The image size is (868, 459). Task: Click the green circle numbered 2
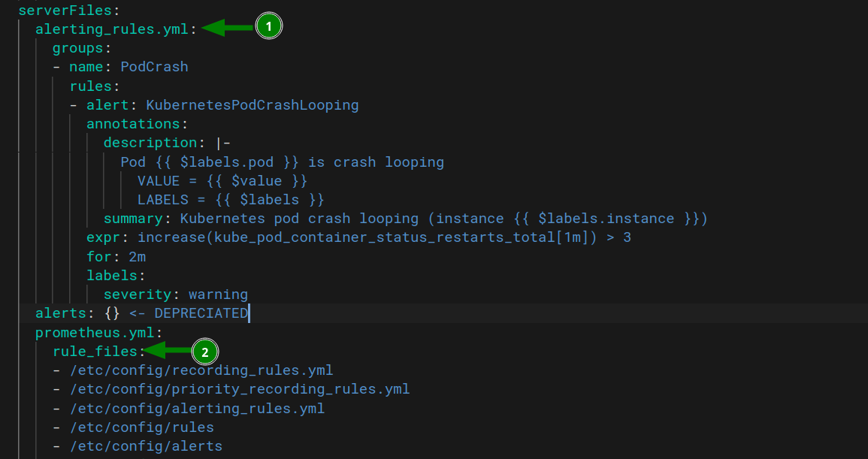(205, 352)
